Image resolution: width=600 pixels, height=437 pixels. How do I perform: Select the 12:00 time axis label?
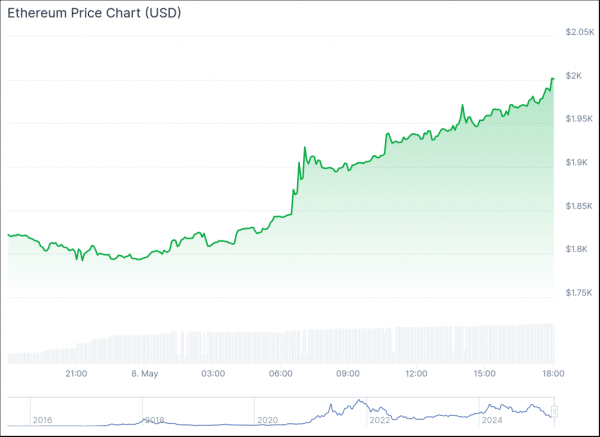click(x=417, y=374)
